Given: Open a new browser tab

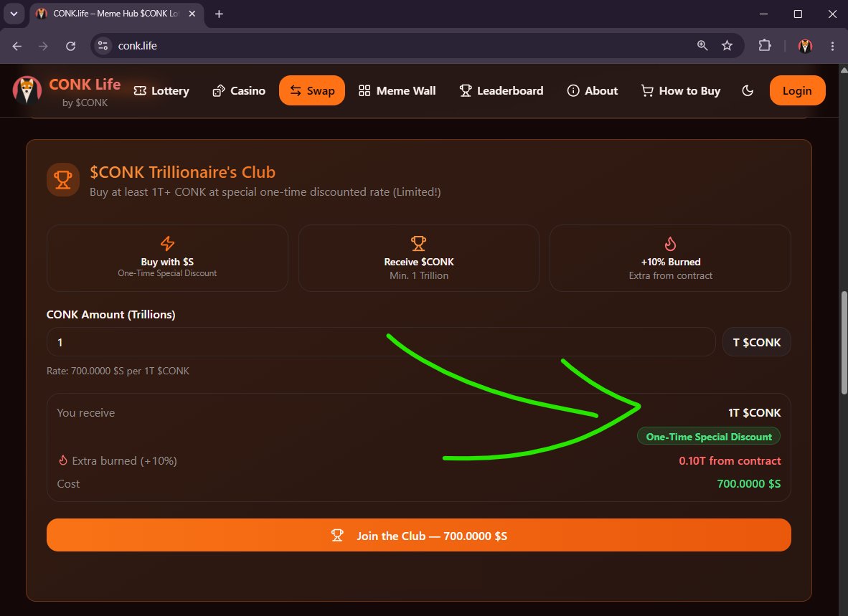Looking at the screenshot, I should click(x=219, y=14).
